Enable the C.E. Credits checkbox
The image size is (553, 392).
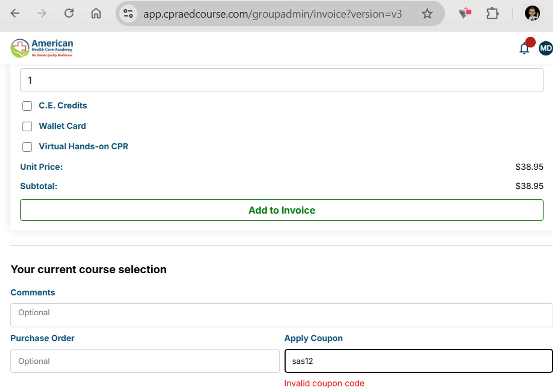click(x=27, y=106)
